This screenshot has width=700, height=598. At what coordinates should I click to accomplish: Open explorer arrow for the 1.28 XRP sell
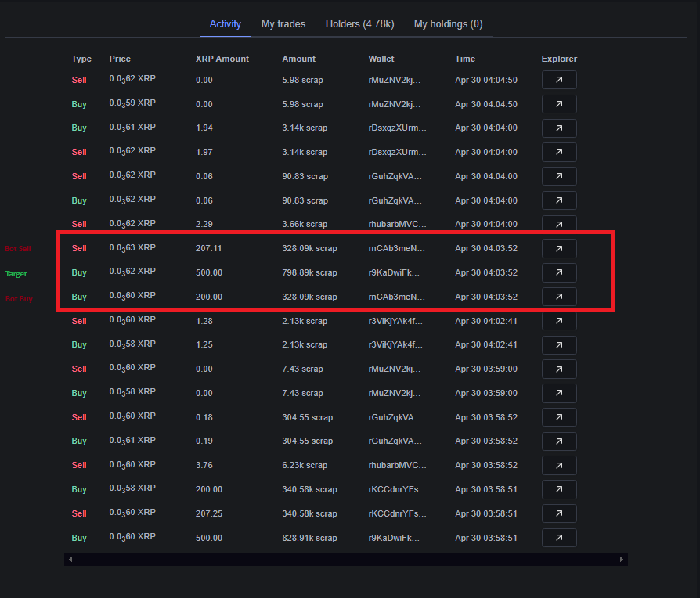[559, 321]
